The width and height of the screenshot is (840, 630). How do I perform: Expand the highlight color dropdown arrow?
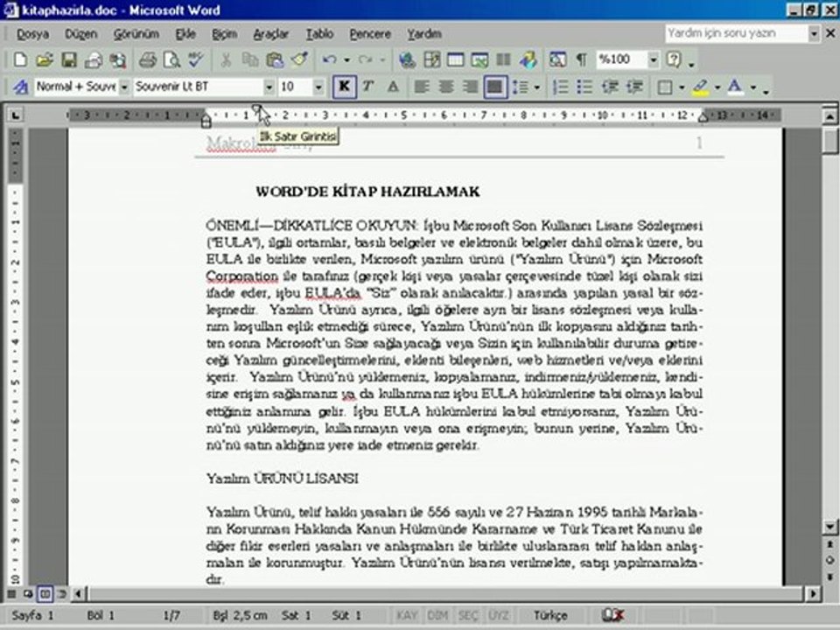click(717, 87)
